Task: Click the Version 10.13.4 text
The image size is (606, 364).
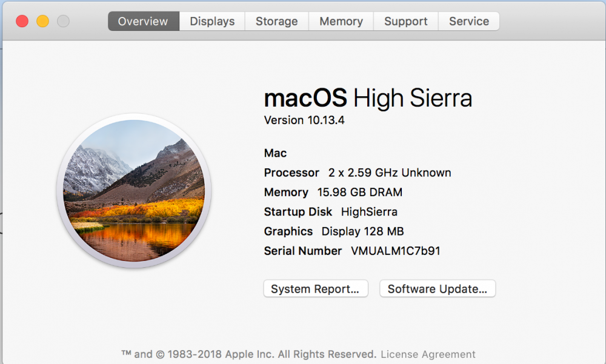Action: (304, 120)
